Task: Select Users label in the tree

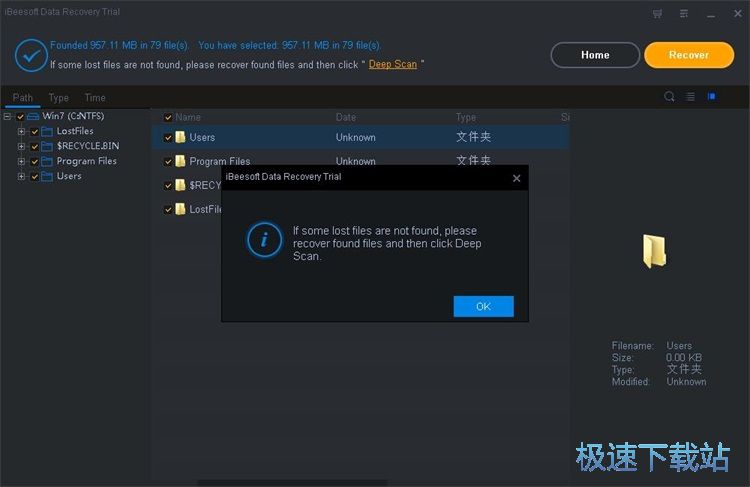Action: tap(69, 176)
